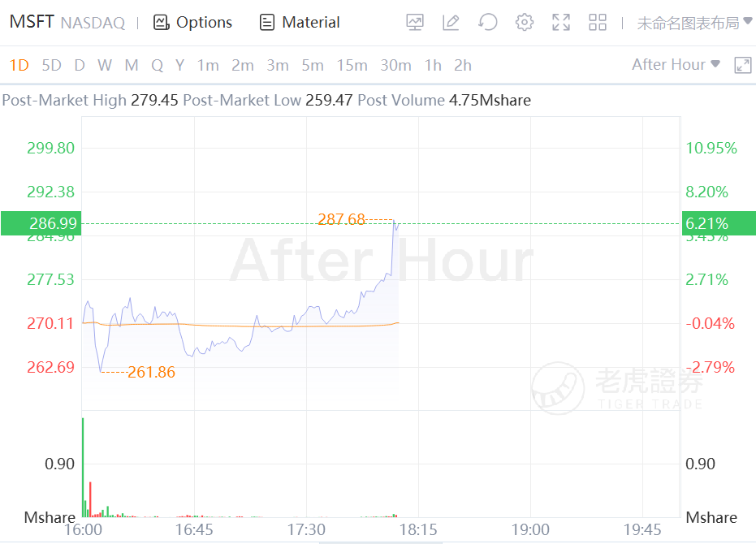Open the 未命名图表布局 layout dropdown
This screenshot has width=756, height=544.
[x=693, y=23]
